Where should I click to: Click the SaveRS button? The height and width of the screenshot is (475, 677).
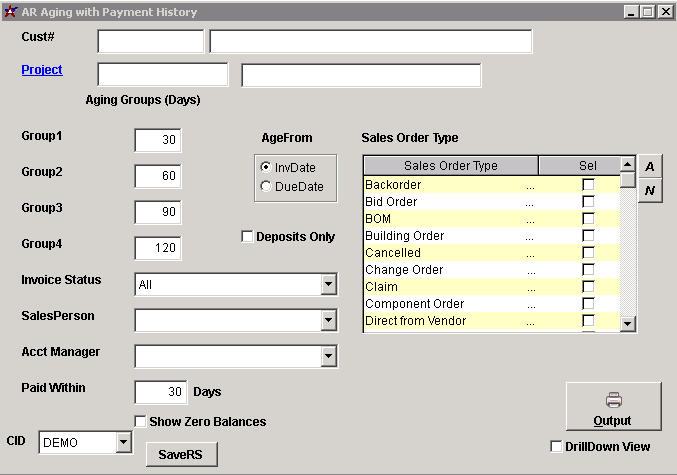[181, 454]
